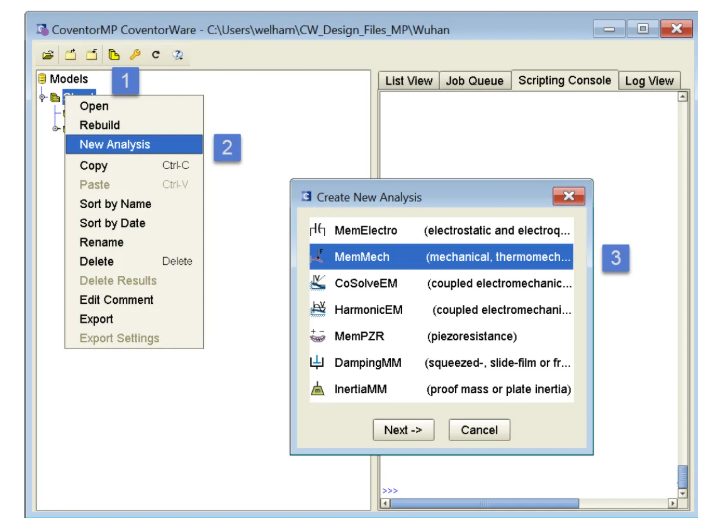Click the refresh arrow toolbar icon
This screenshot has width=724, height=526.
(x=155, y=55)
